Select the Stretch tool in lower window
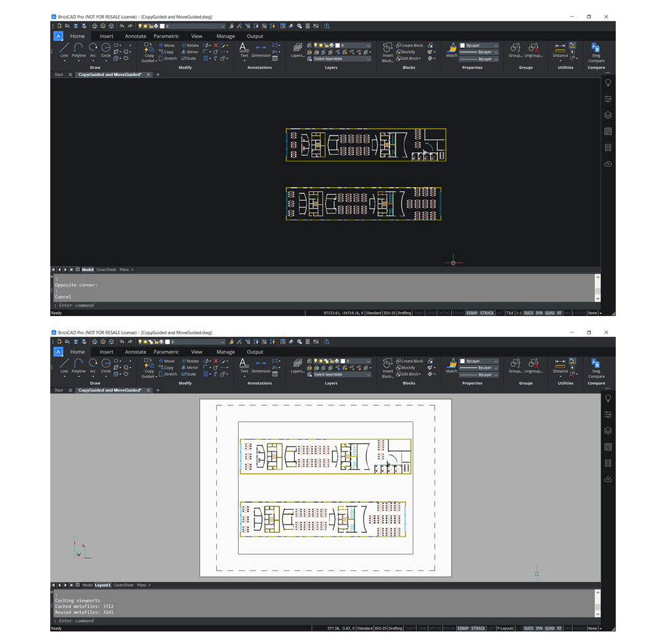 click(167, 374)
